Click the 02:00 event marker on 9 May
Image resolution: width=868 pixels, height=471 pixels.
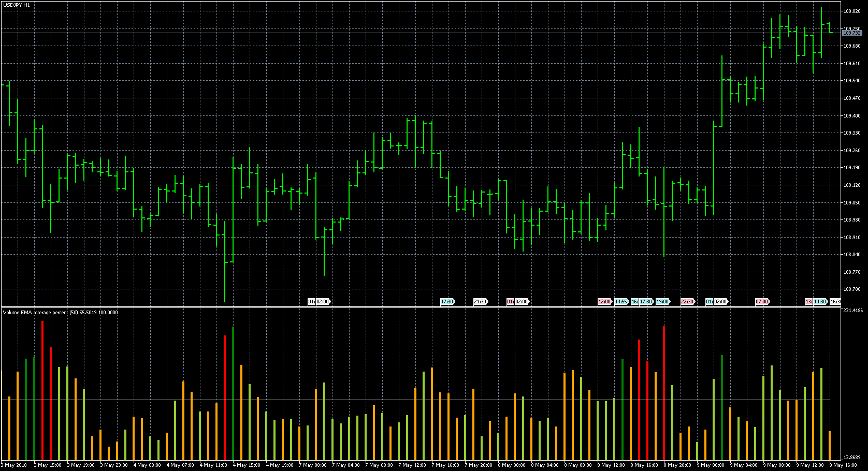720,302
